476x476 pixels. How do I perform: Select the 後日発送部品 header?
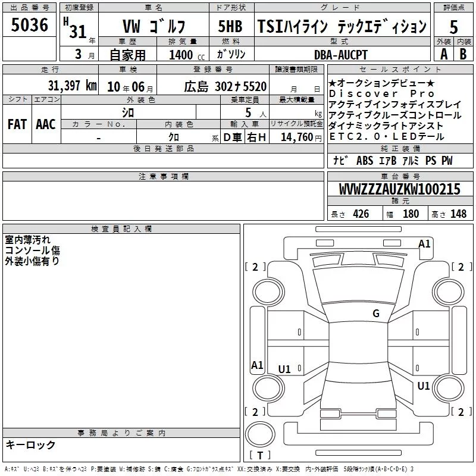tap(163, 148)
